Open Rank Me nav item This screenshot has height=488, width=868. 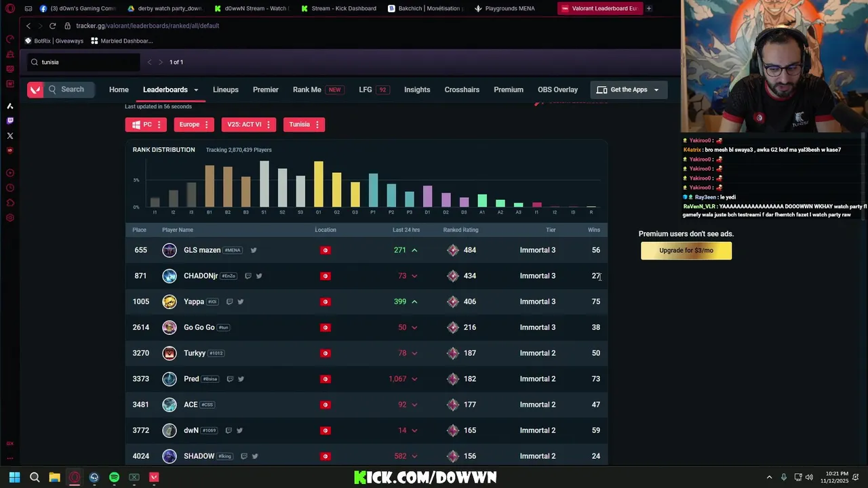pyautogui.click(x=307, y=89)
